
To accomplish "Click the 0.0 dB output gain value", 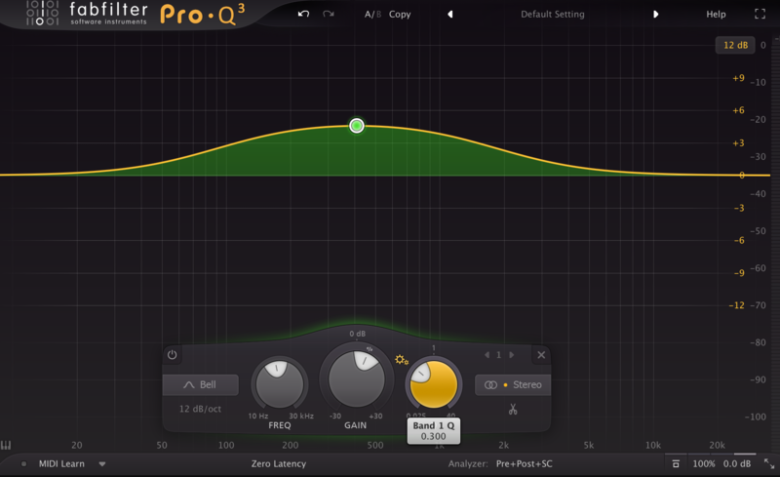I will (737, 464).
